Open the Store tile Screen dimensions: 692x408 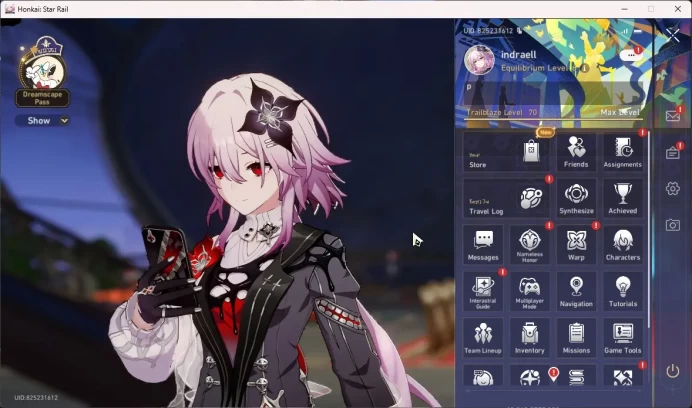click(x=506, y=152)
